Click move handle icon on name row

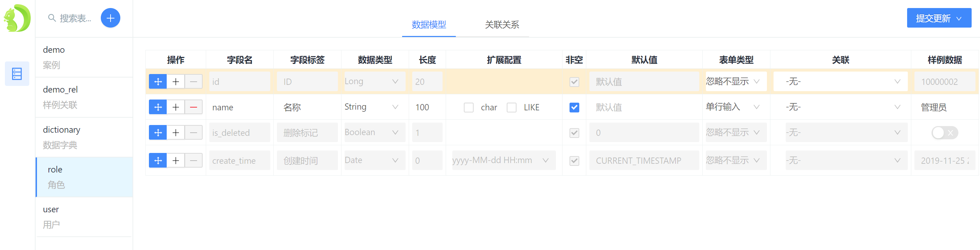coord(158,107)
